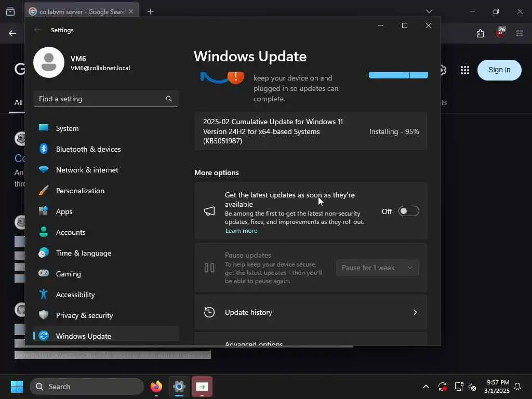Open the browser tab list dropdown arrow
532x399 pixels.
429,11
